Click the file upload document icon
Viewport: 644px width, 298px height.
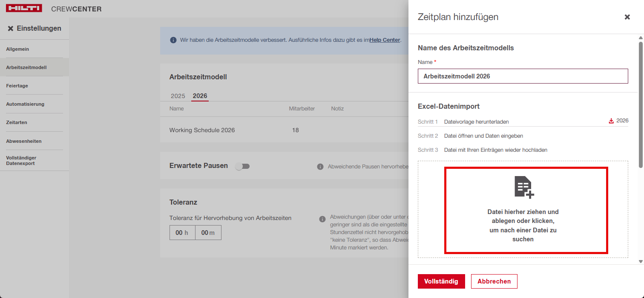pos(523,187)
